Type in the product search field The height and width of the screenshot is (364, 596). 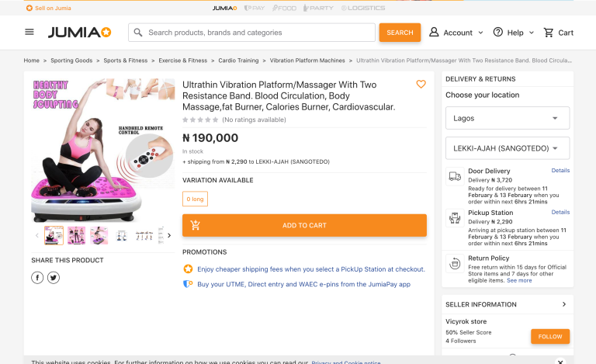(256, 33)
